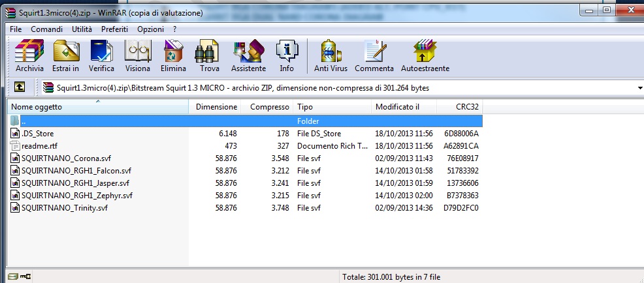Open the File menu

click(x=16, y=29)
